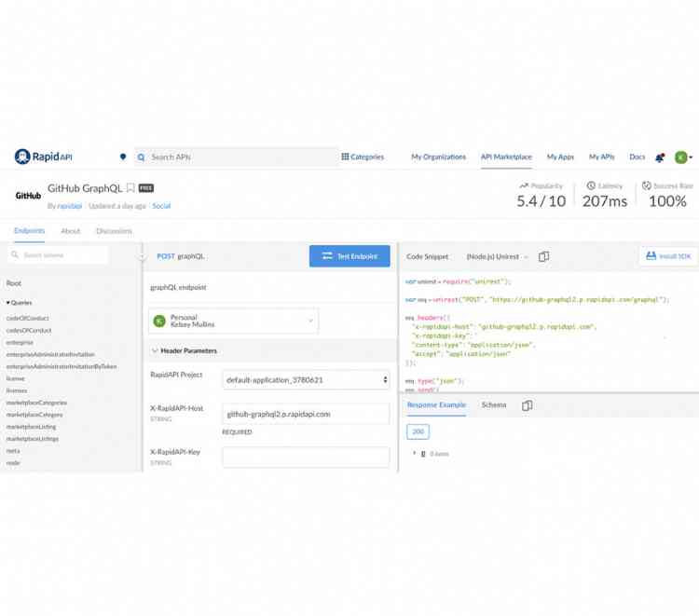Open the Social category link

click(161, 206)
